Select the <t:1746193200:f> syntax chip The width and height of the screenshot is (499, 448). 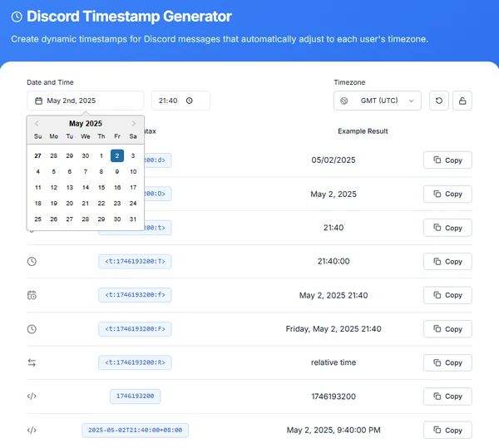pos(135,295)
